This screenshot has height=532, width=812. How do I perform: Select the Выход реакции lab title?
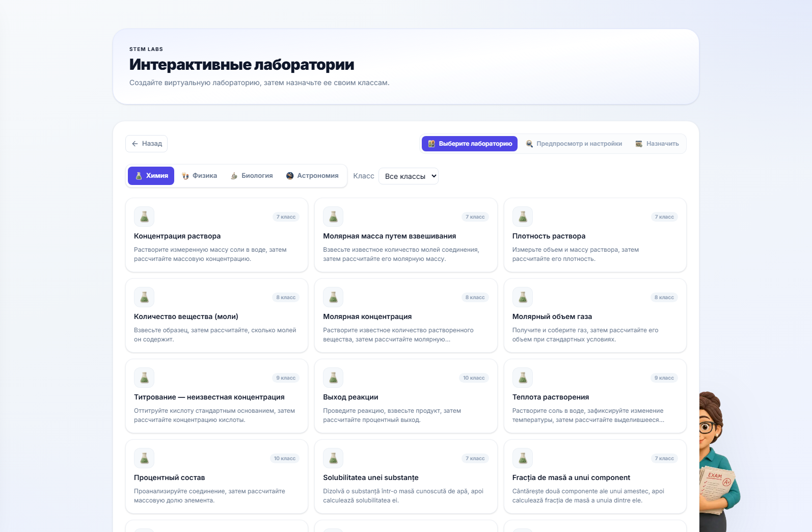350,397
